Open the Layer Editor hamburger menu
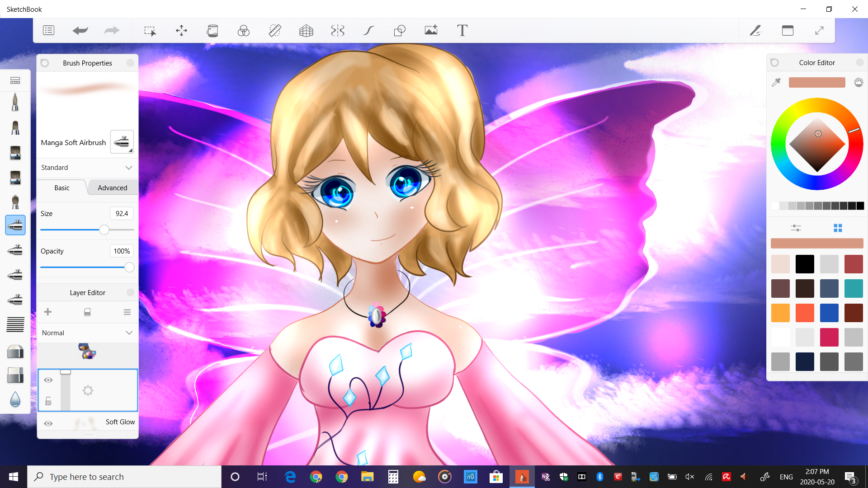The width and height of the screenshot is (868, 488). (127, 312)
